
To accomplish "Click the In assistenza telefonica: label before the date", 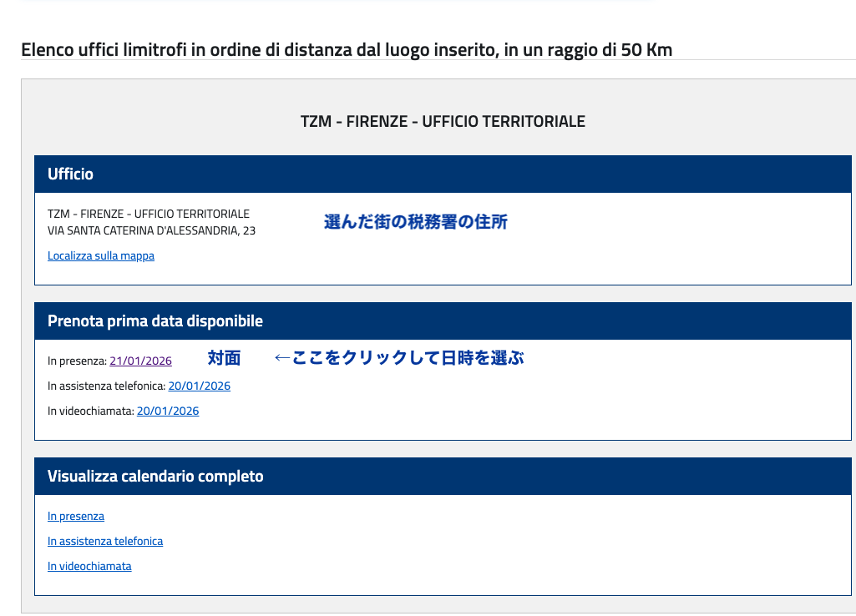I will [106, 386].
